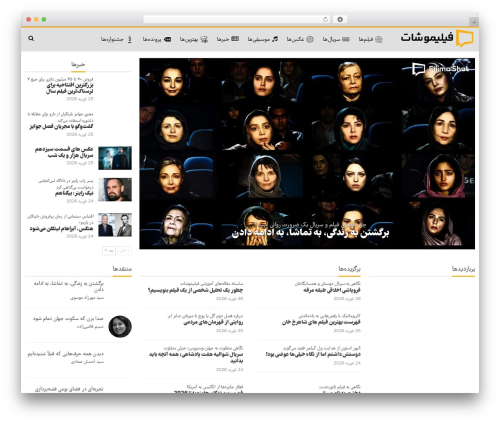Open the فیلم‌ها menu item
The height and width of the screenshot is (423, 500).
pyautogui.click(x=366, y=39)
